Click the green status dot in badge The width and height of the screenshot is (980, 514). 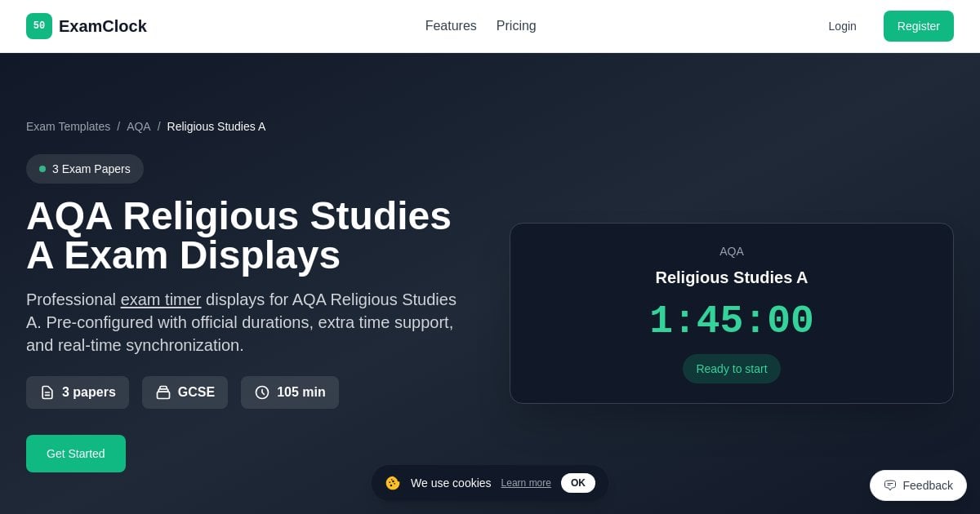(x=42, y=169)
